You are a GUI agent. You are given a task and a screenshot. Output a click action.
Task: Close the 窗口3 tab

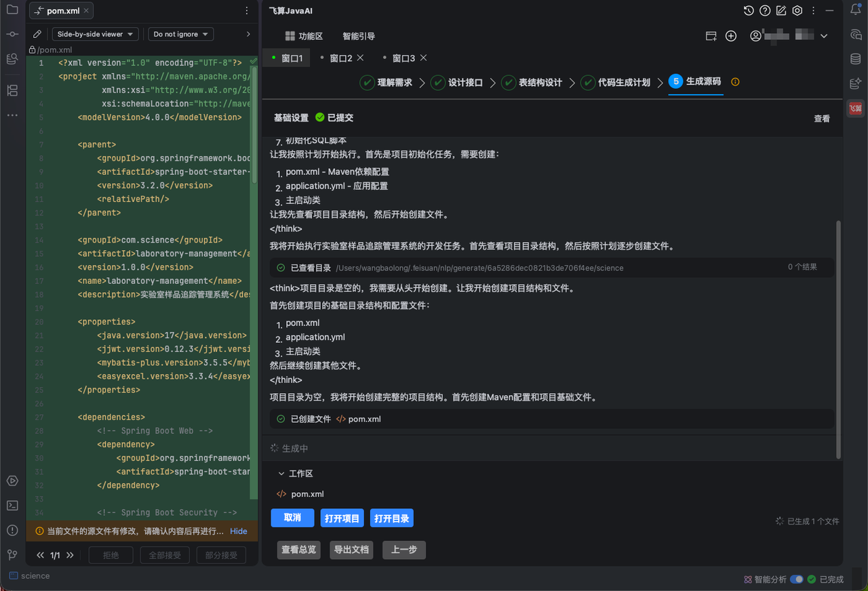[x=423, y=58]
